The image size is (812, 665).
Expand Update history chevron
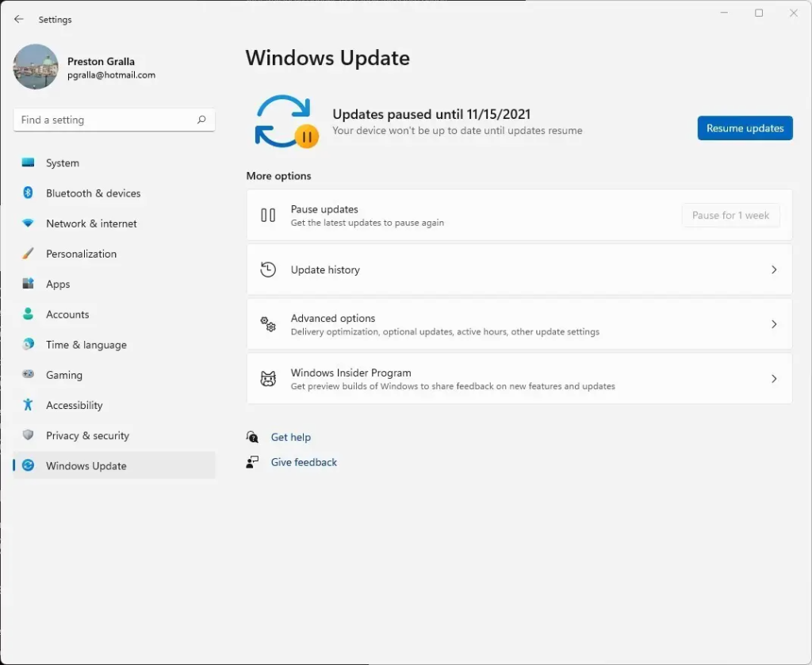coord(774,269)
